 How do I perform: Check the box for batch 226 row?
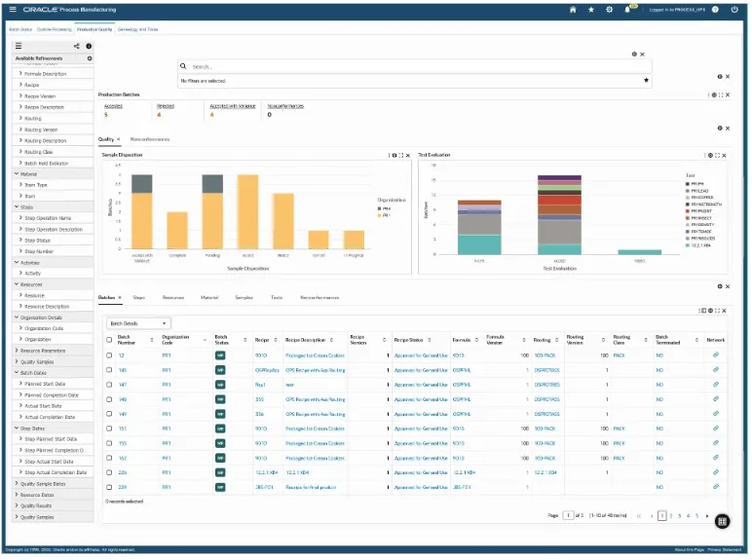[x=109, y=472]
